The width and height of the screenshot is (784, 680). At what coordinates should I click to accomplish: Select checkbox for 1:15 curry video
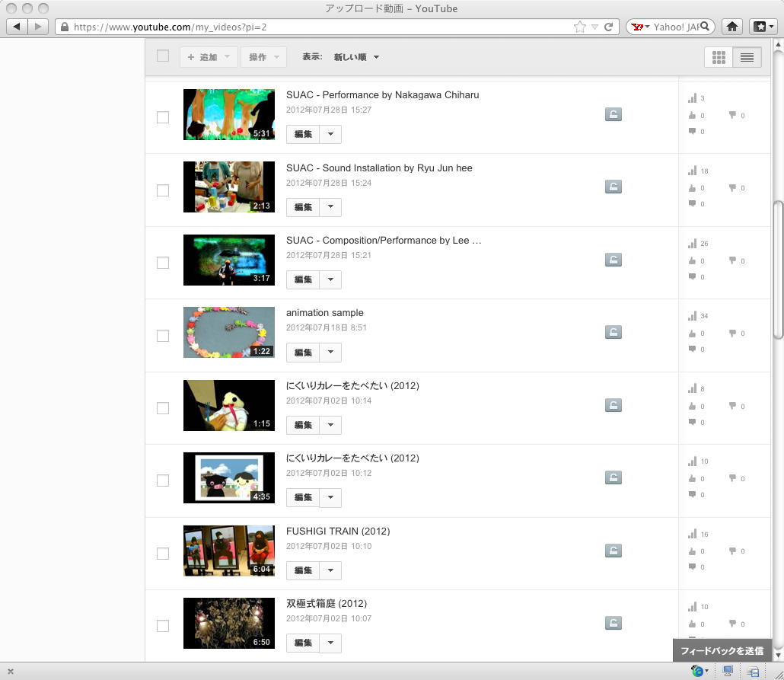click(162, 408)
